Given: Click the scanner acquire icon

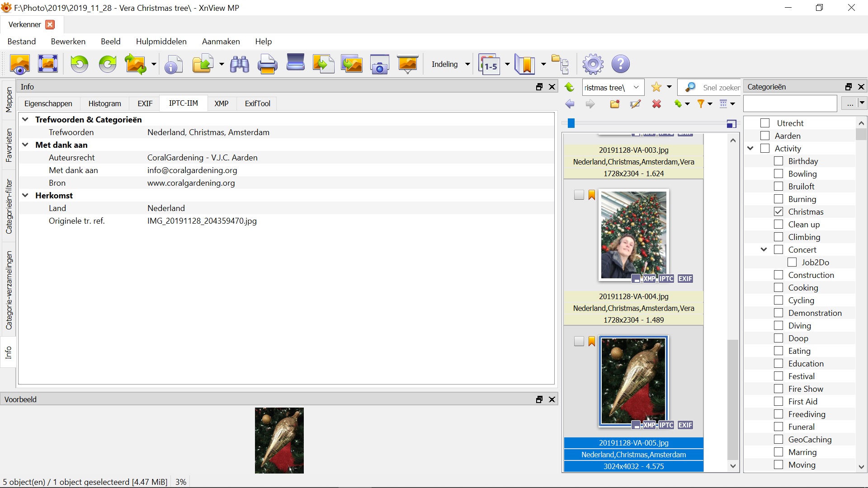Looking at the screenshot, I should click(x=296, y=63).
